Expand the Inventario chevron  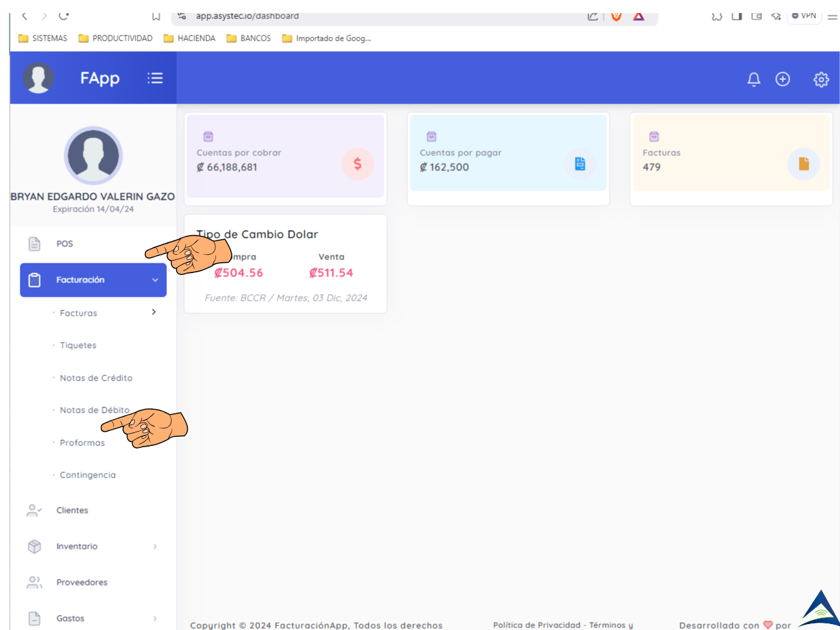(155, 546)
